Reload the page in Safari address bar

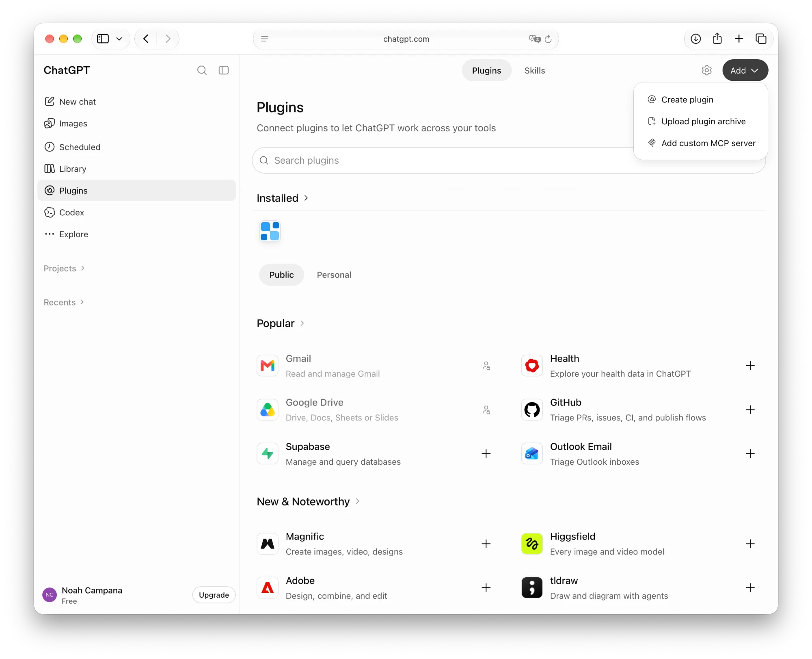(548, 39)
